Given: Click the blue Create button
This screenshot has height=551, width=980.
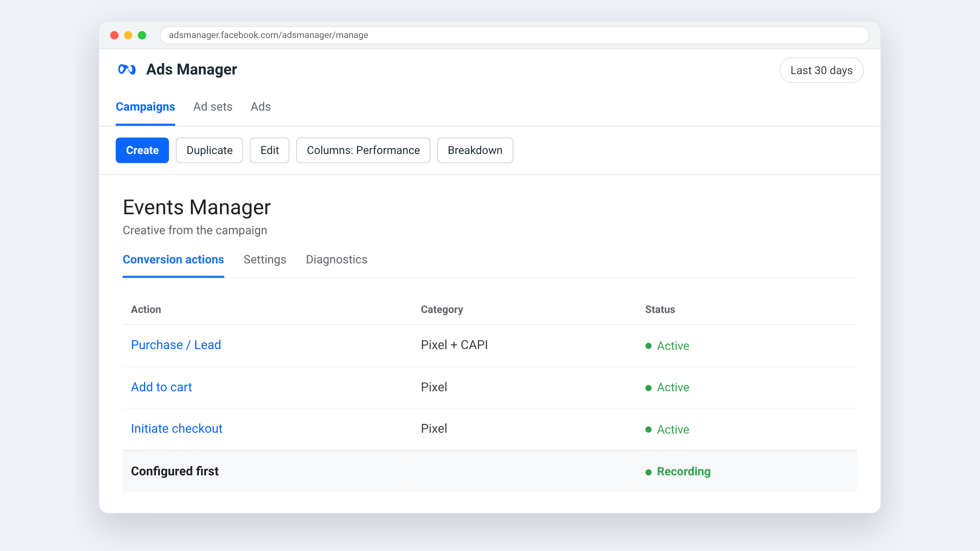Looking at the screenshot, I should [x=142, y=150].
